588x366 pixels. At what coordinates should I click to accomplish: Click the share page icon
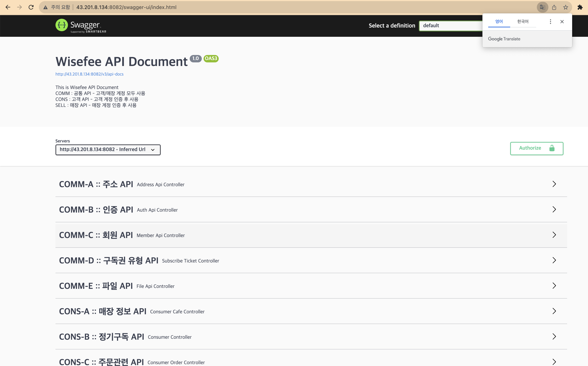coord(554,7)
